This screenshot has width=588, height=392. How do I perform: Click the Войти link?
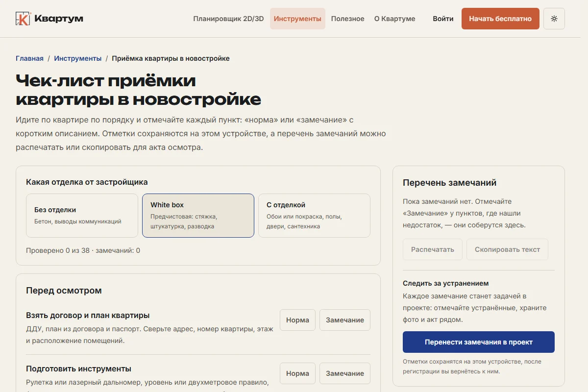(443, 19)
